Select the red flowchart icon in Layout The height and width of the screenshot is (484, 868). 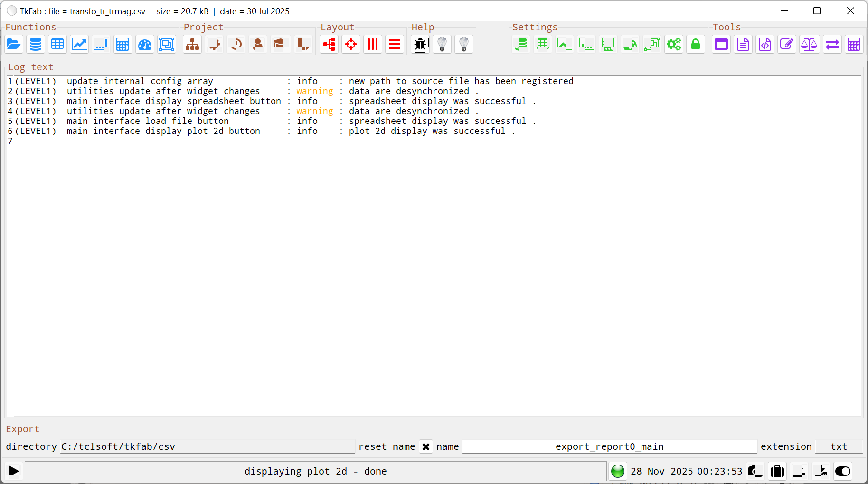point(329,44)
